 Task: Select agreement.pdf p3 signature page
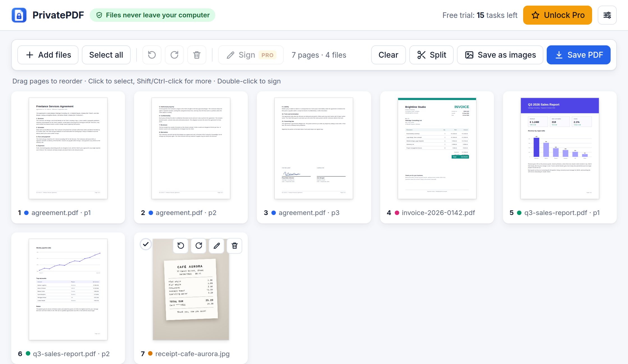[x=314, y=148]
